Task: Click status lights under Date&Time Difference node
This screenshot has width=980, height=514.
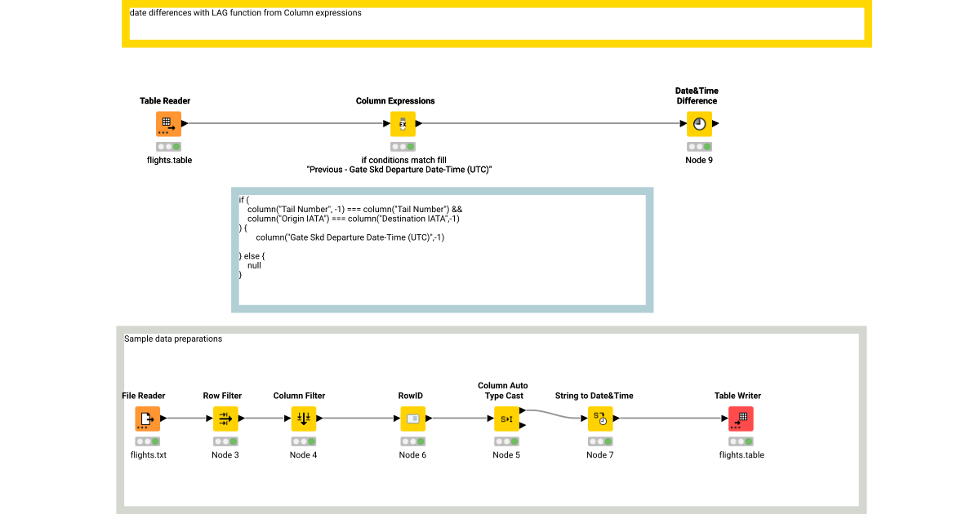Action: 699,147
